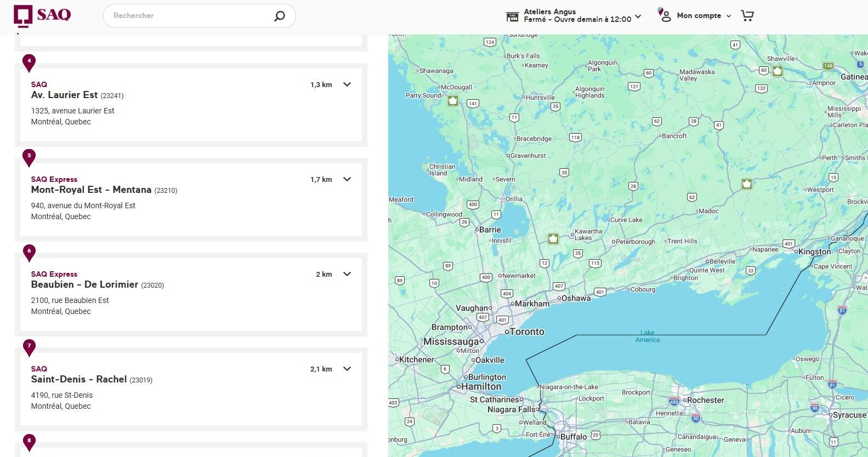Click Rochester on the map
868x457 pixels.
pos(705,400)
